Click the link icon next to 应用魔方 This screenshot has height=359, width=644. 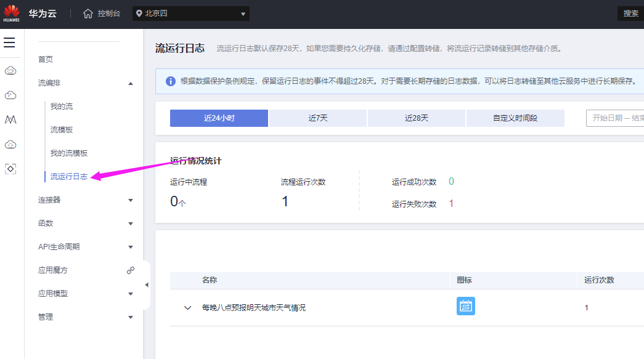[x=131, y=270]
